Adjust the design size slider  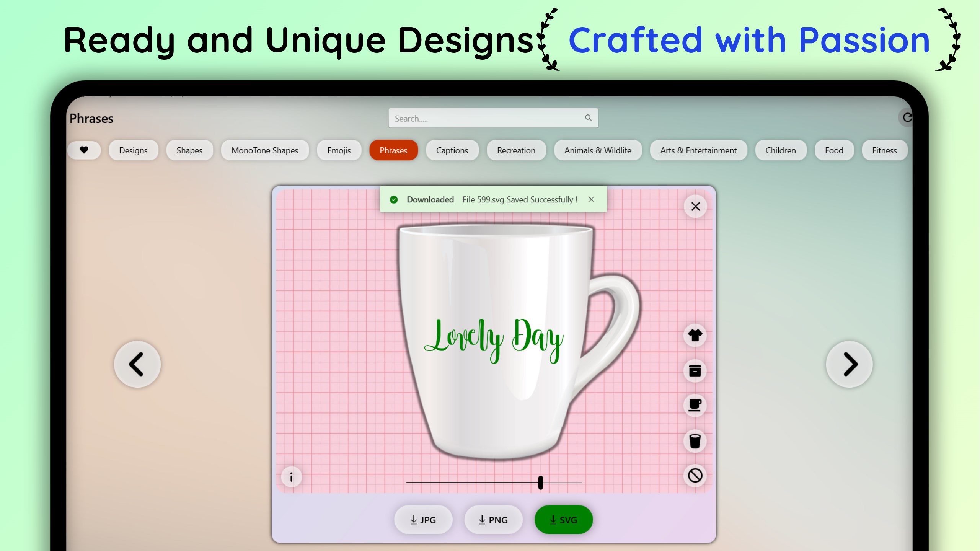click(540, 483)
